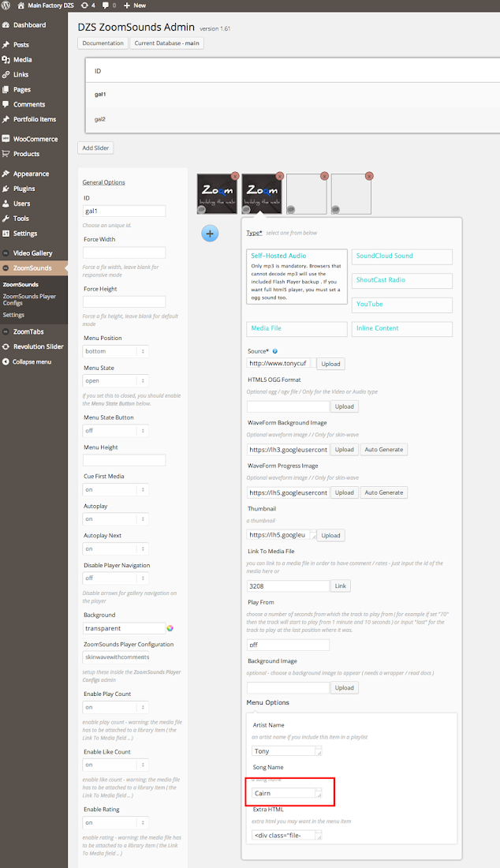500x868 pixels.
Task: Select the Inline Content type
Action: click(x=402, y=329)
